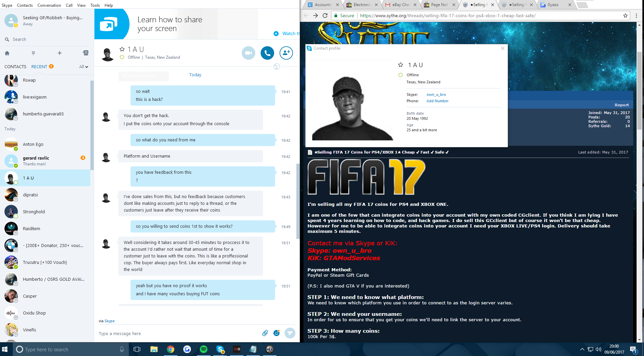Switch to the RECENT tab
This screenshot has width=644, height=356.
click(39, 66)
